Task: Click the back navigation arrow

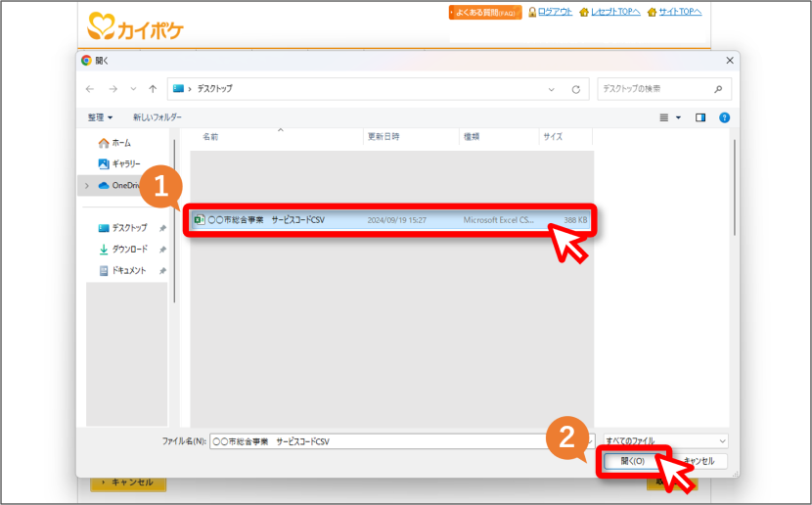Action: click(90, 89)
